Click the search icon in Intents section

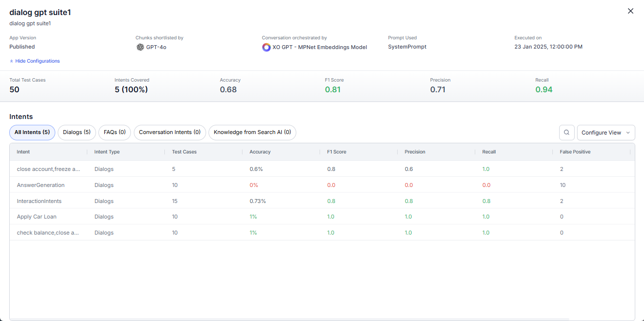(566, 133)
